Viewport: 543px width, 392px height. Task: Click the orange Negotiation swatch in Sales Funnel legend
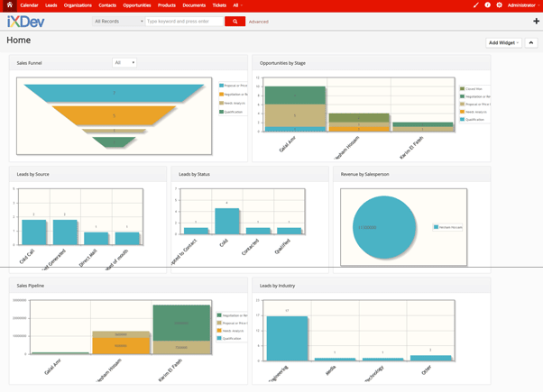pos(221,94)
